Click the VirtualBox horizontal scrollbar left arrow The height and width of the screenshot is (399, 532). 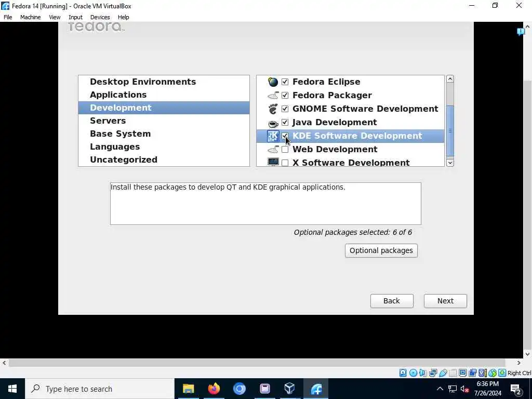(x=4, y=363)
